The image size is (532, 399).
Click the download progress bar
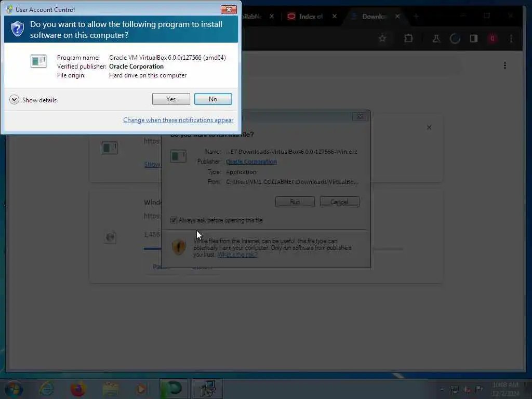pos(273,249)
